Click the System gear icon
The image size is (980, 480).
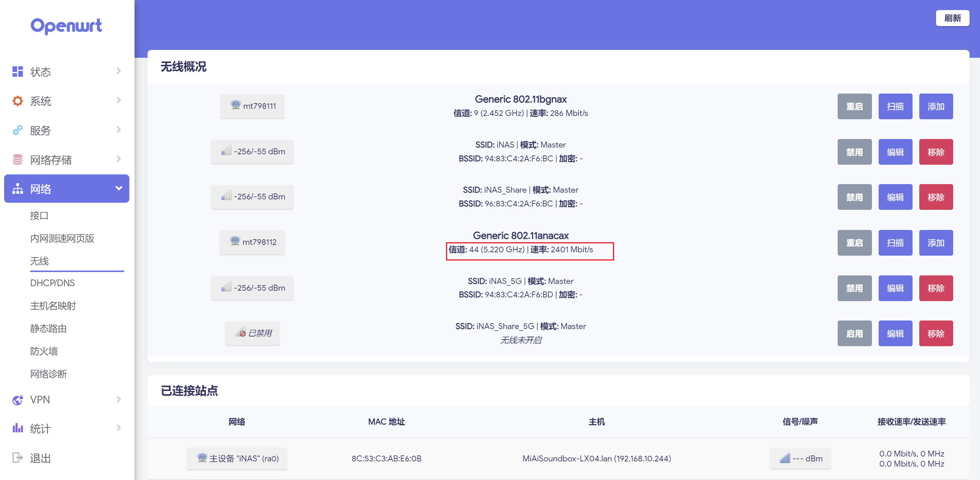click(x=18, y=101)
